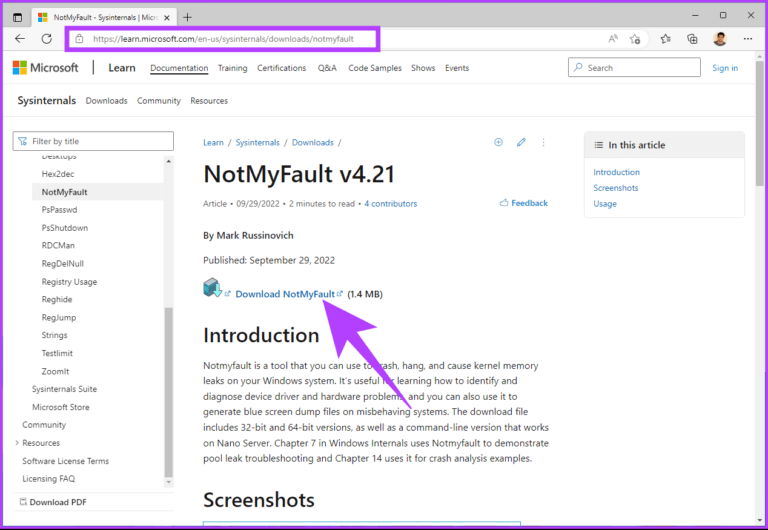Open the tab actions menu icon

18,18
